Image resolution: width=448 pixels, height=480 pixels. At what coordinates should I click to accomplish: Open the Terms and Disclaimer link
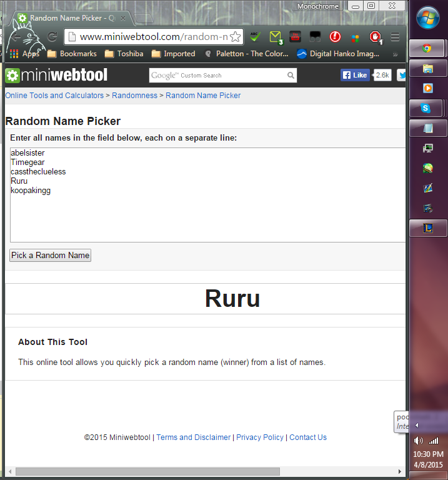point(194,437)
